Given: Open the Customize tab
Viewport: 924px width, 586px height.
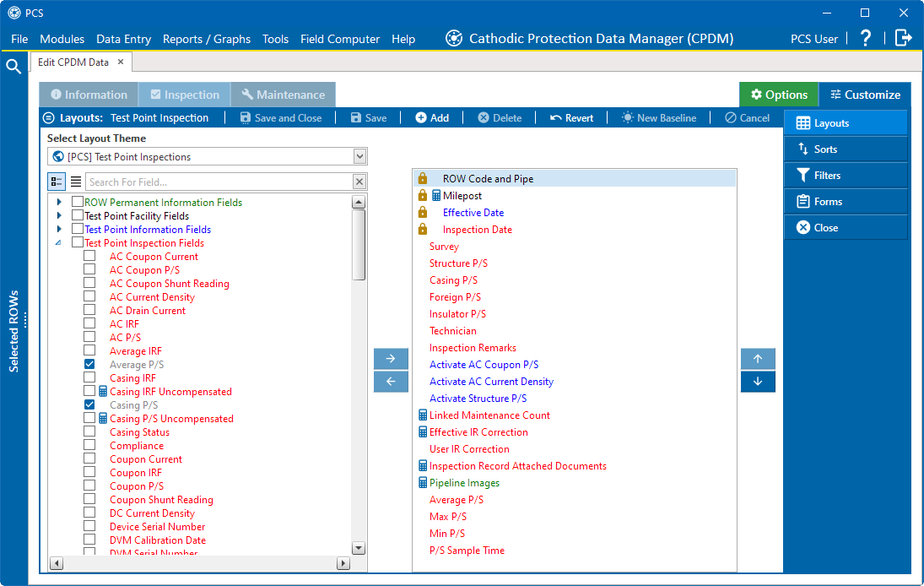Looking at the screenshot, I should pos(865,95).
